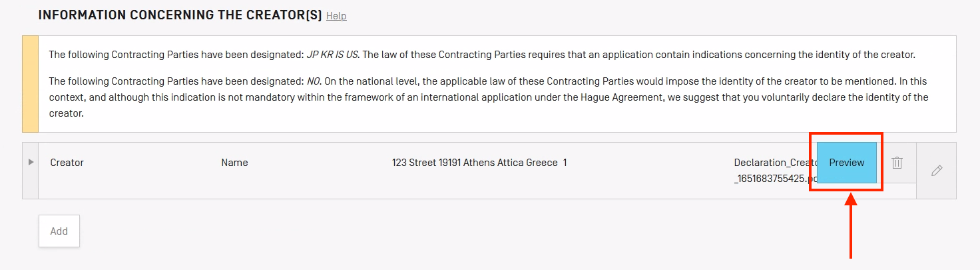This screenshot has width=980, height=270.
Task: Click the Preview button
Action: point(846,163)
